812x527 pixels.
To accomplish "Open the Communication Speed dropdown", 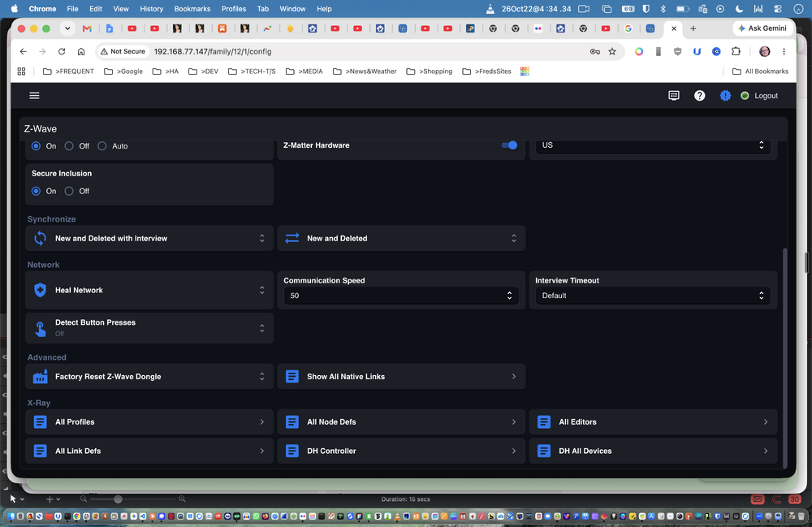I will pyautogui.click(x=401, y=296).
